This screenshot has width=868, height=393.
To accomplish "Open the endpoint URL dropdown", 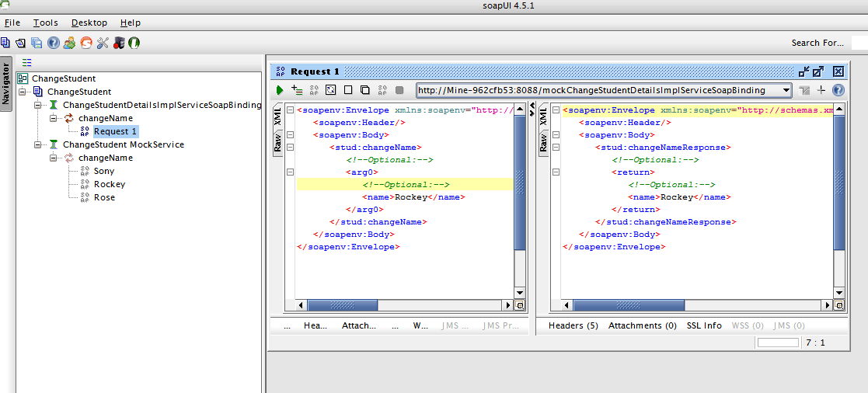I will pyautogui.click(x=786, y=91).
